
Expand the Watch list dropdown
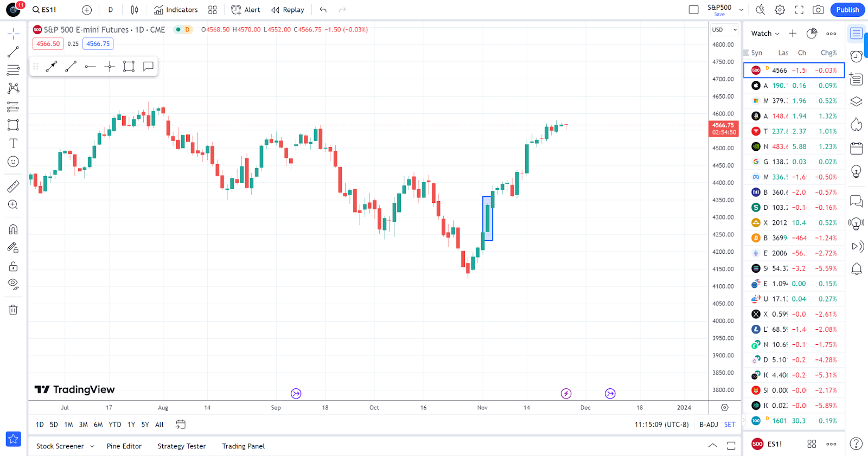pos(765,34)
